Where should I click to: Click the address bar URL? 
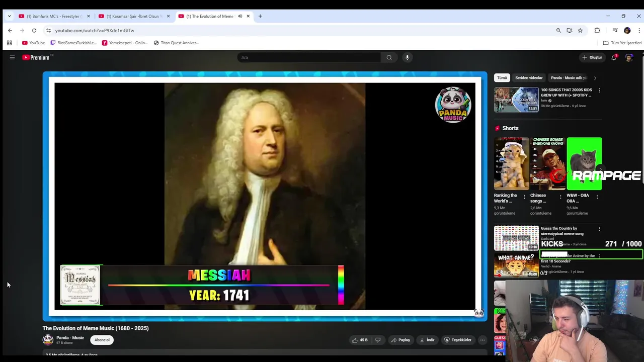pyautogui.click(x=95, y=31)
